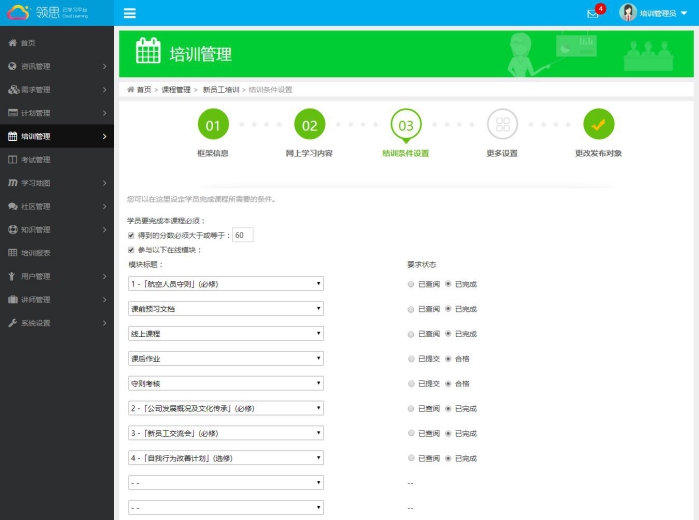
Task: Click the 知识管理 lifebuoy icon
Action: pos(12,229)
